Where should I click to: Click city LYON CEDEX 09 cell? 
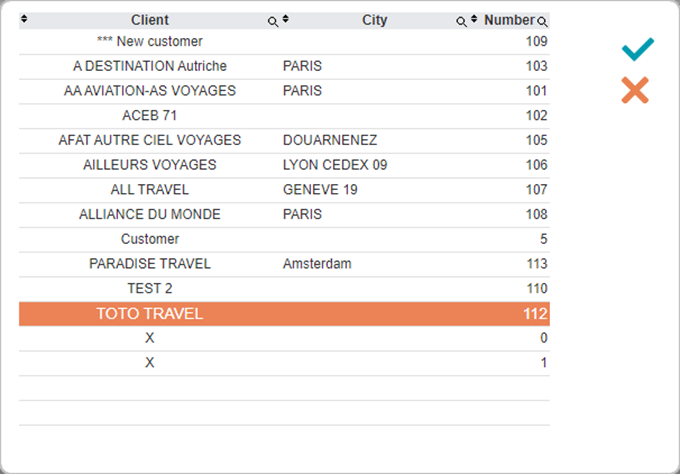(x=335, y=165)
